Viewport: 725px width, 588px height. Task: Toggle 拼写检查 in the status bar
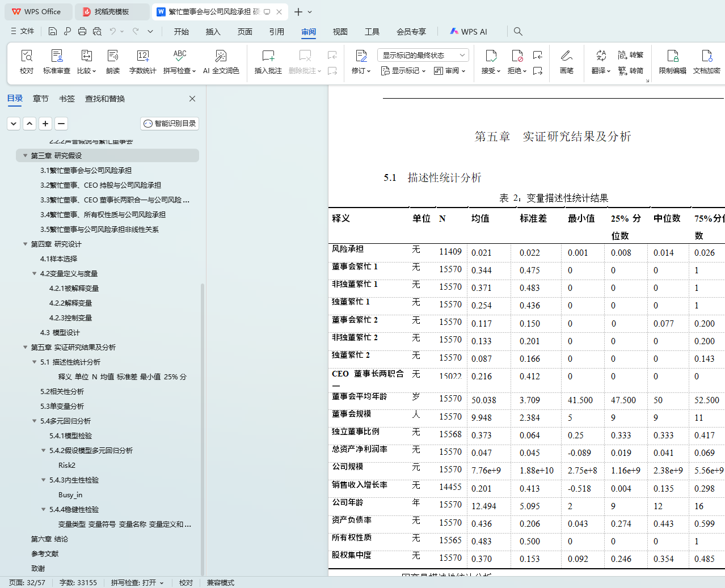tap(137, 582)
